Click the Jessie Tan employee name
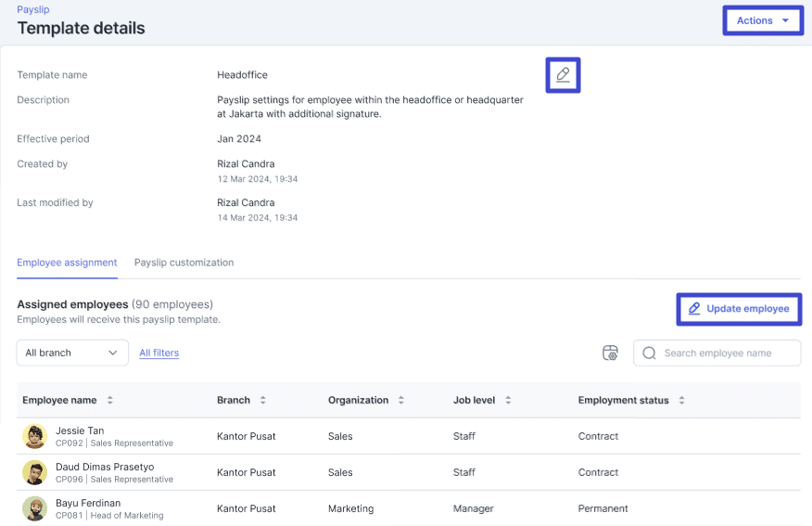The height and width of the screenshot is (526, 812). tap(80, 430)
